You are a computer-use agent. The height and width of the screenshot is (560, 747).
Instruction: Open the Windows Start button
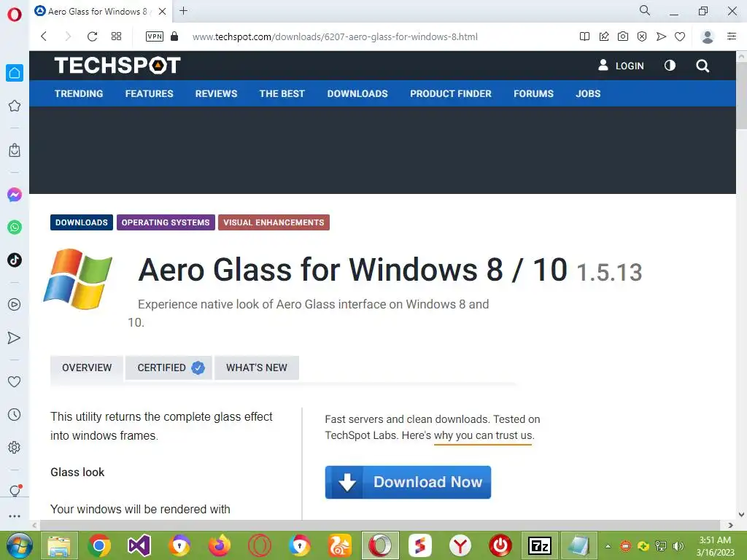coord(20,545)
